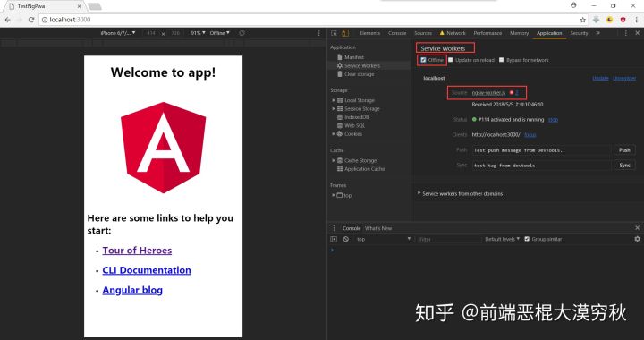This screenshot has height=340, width=644.
Task: Toggle Group similar checkbox in console
Action: (x=527, y=239)
